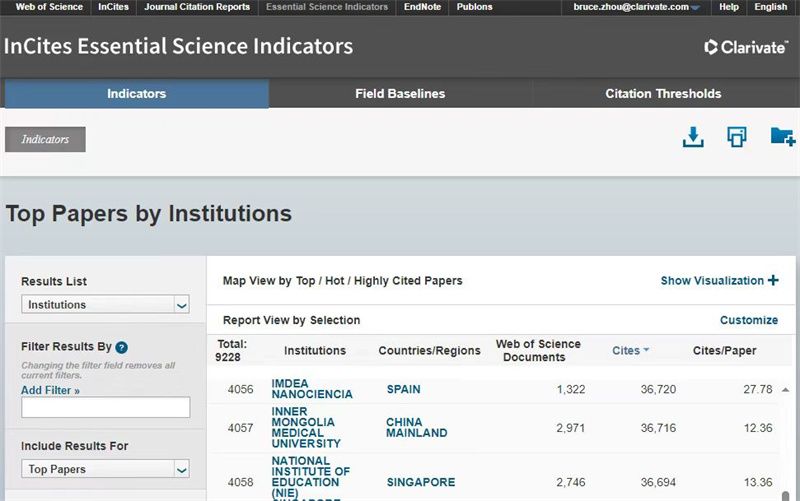Click the Cites column sort arrow

click(x=646, y=350)
